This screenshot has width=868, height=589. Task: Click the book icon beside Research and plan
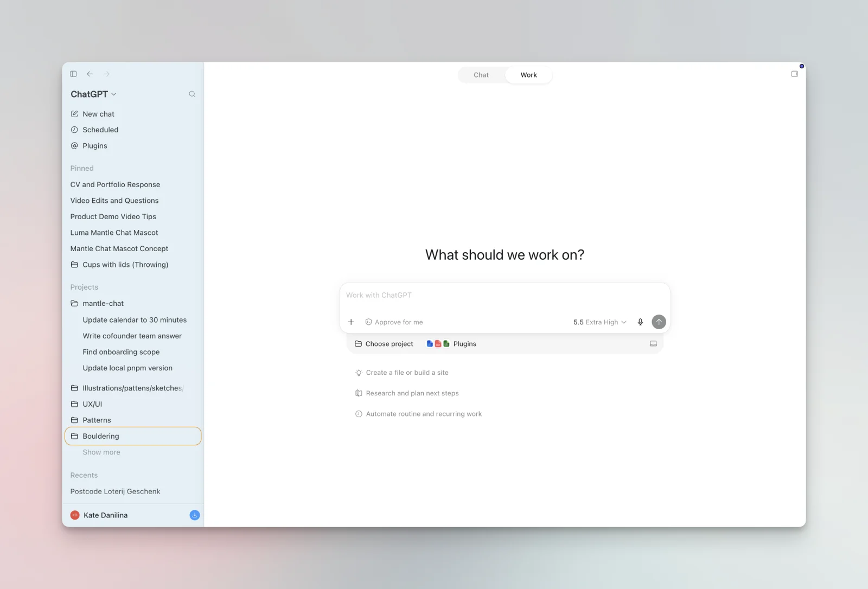tap(359, 393)
